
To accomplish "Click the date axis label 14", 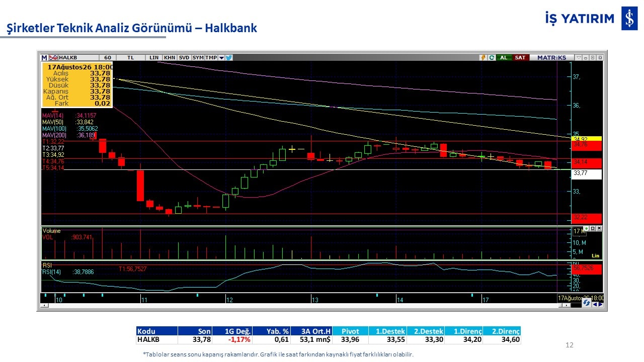I will click(400, 300).
